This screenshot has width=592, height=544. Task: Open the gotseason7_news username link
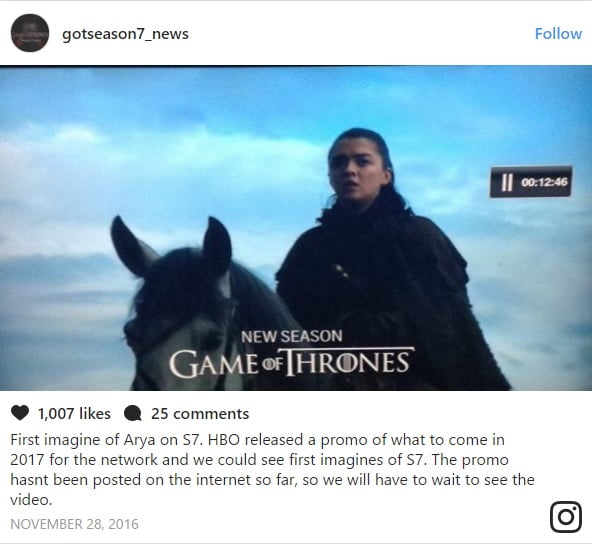click(125, 34)
